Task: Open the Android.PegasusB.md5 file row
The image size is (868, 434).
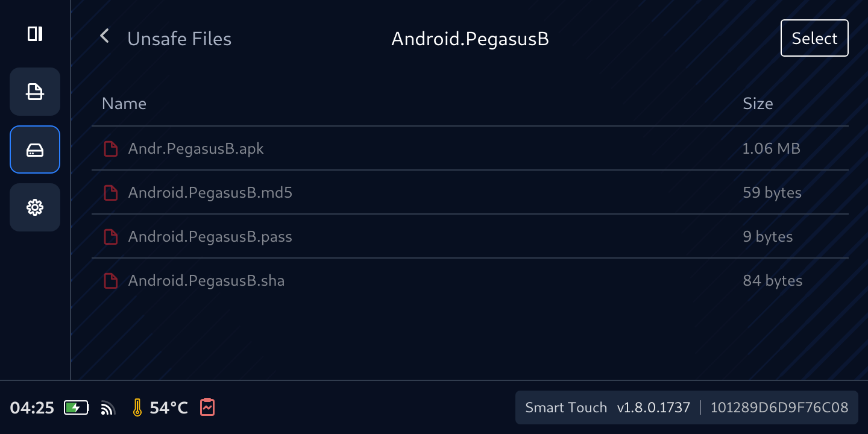Action: point(210,193)
